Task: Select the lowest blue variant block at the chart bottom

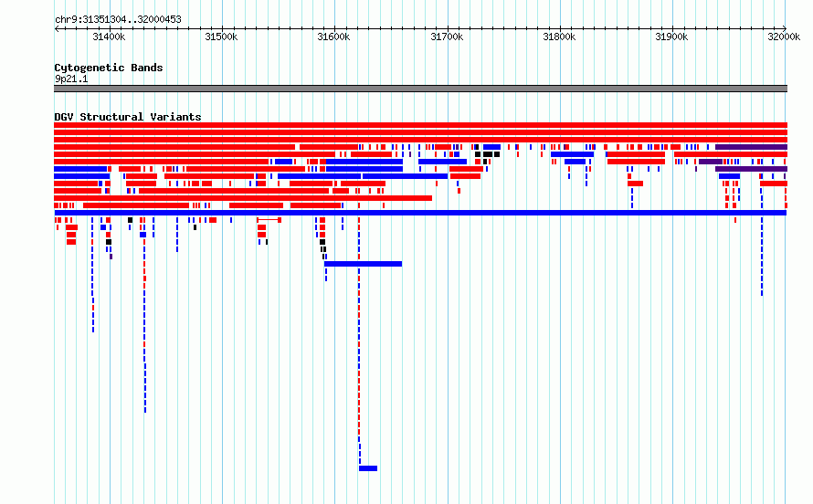Action: (368, 468)
